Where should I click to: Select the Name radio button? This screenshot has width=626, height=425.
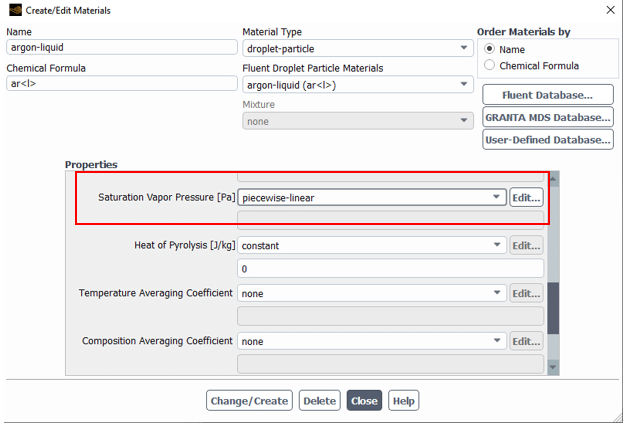click(489, 49)
